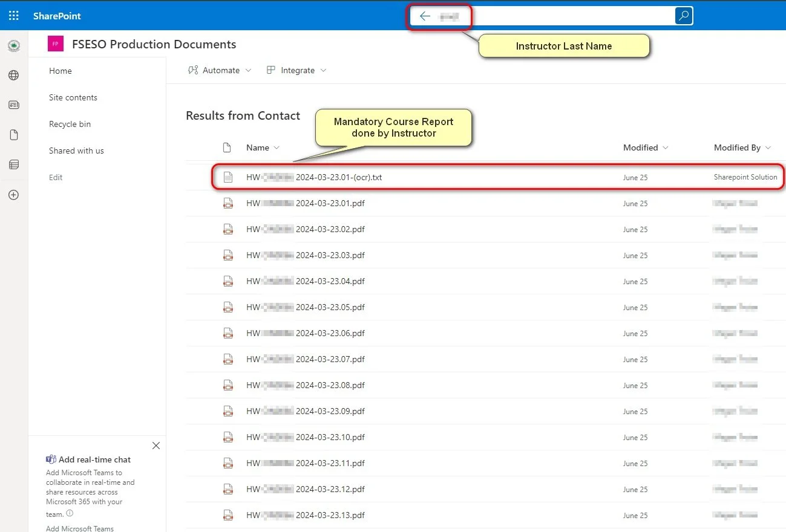The image size is (786, 532).
Task: Open the document icon in the left app bar
Action: tap(13, 134)
